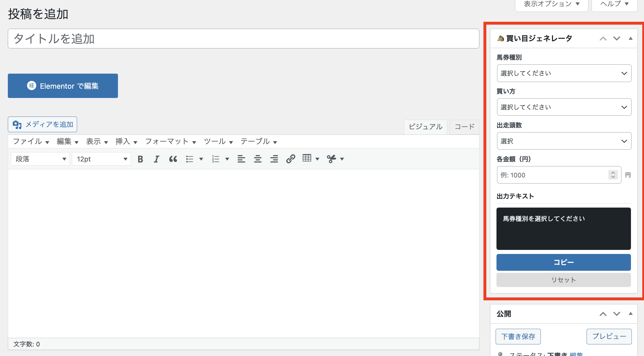644x356 pixels.
Task: Open the 出走頭数 selection dropdown
Action: (563, 141)
